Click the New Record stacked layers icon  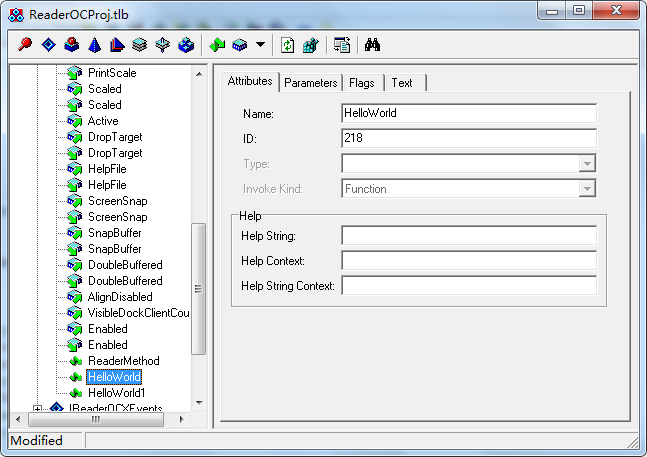click(140, 45)
